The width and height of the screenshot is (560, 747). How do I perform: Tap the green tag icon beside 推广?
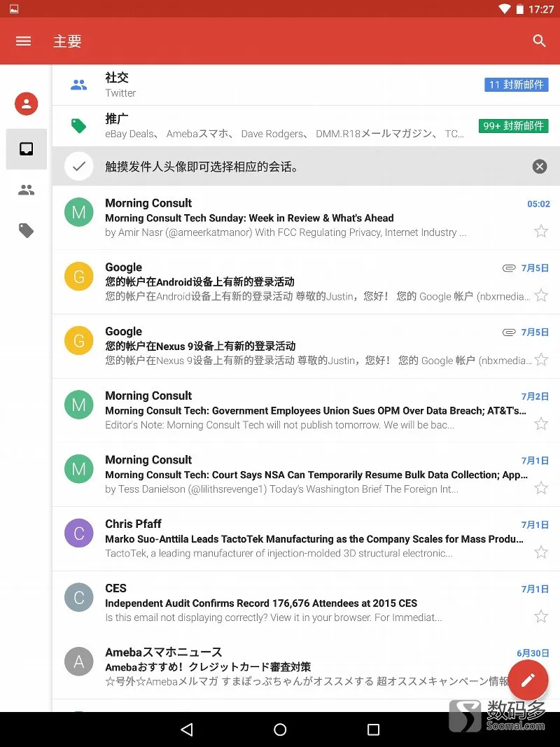[x=78, y=126]
